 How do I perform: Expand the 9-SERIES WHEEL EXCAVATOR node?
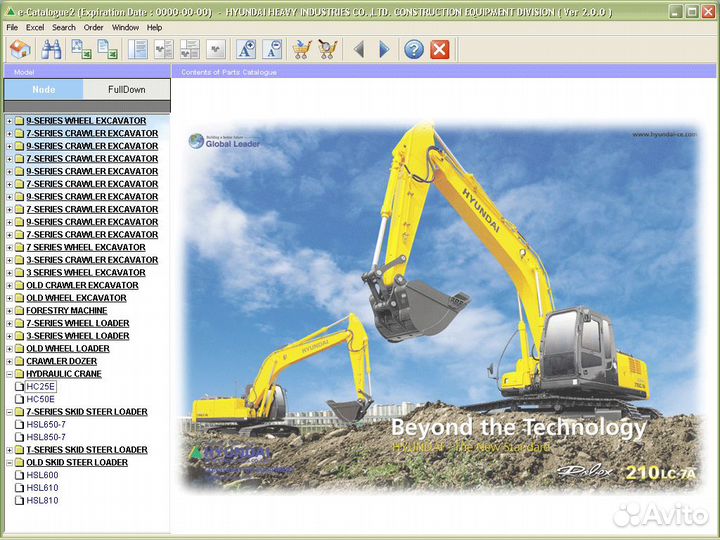(9, 121)
